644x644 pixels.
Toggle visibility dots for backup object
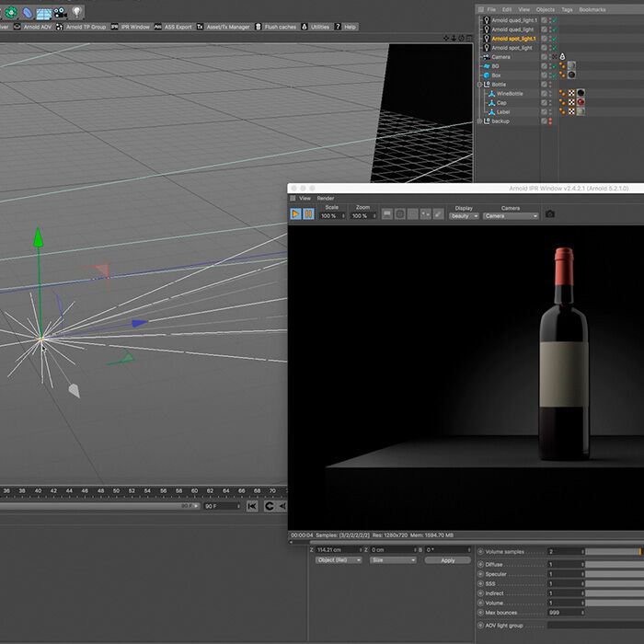(x=550, y=121)
